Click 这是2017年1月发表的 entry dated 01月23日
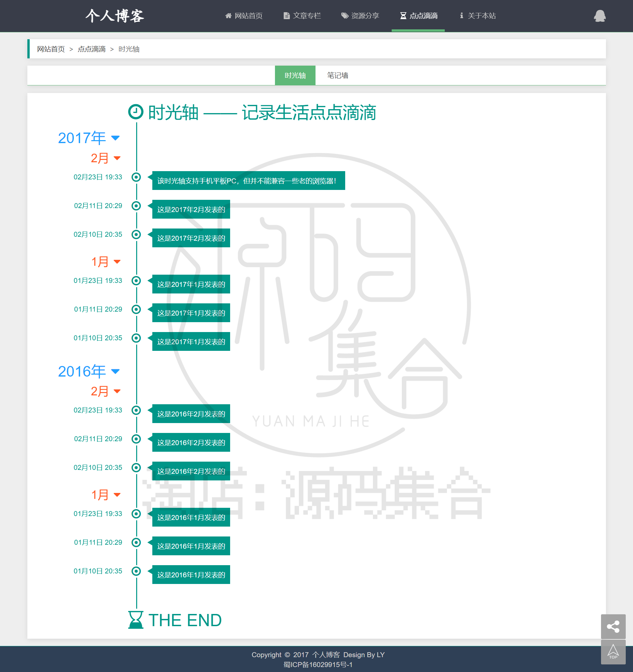Viewport: 633px width, 672px height. pos(191,284)
